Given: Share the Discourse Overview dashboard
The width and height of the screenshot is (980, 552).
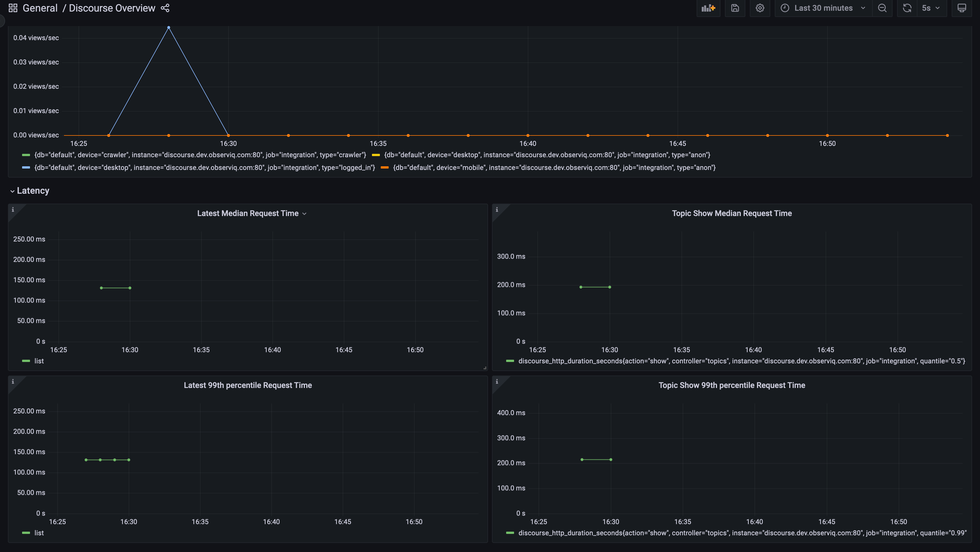Looking at the screenshot, I should click(x=165, y=8).
